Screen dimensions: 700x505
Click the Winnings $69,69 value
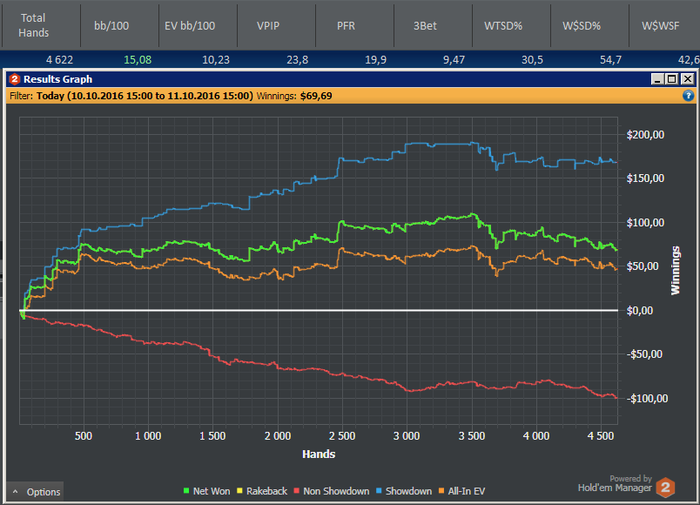[x=316, y=96]
